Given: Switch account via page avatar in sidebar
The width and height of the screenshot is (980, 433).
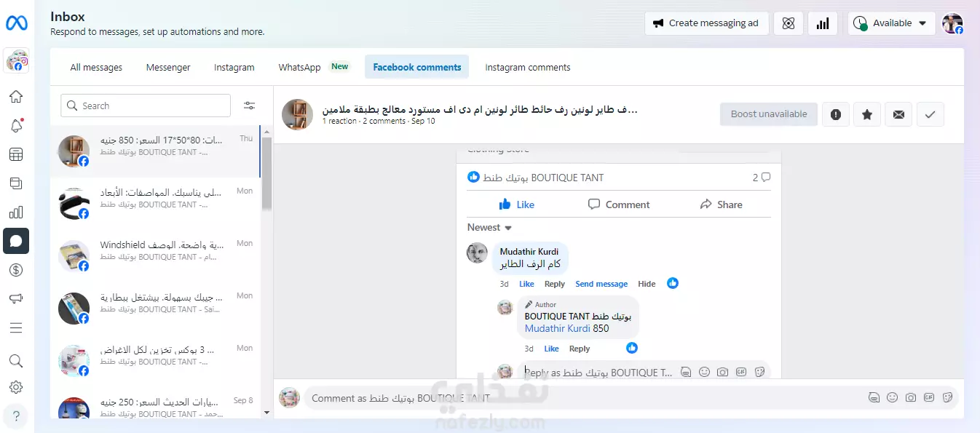Looking at the screenshot, I should click(x=16, y=62).
